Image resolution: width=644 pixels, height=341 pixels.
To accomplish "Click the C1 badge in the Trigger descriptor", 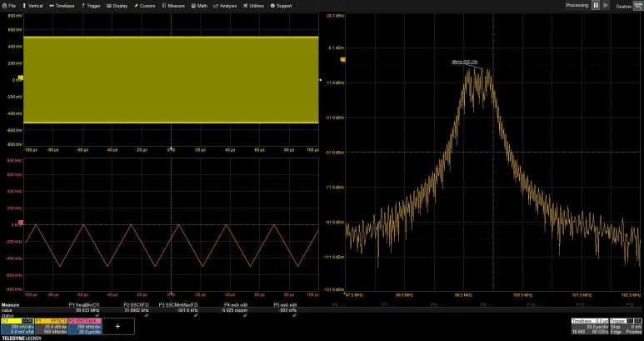I will tap(631, 320).
